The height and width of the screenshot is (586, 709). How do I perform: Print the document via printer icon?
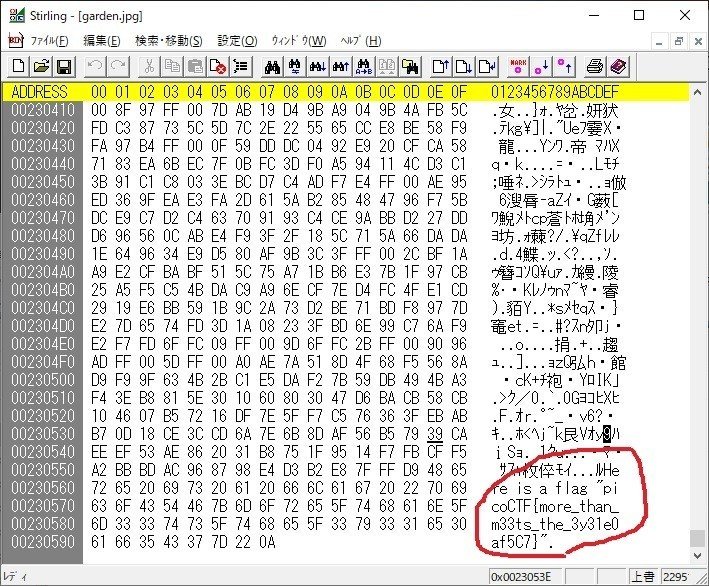[x=595, y=67]
